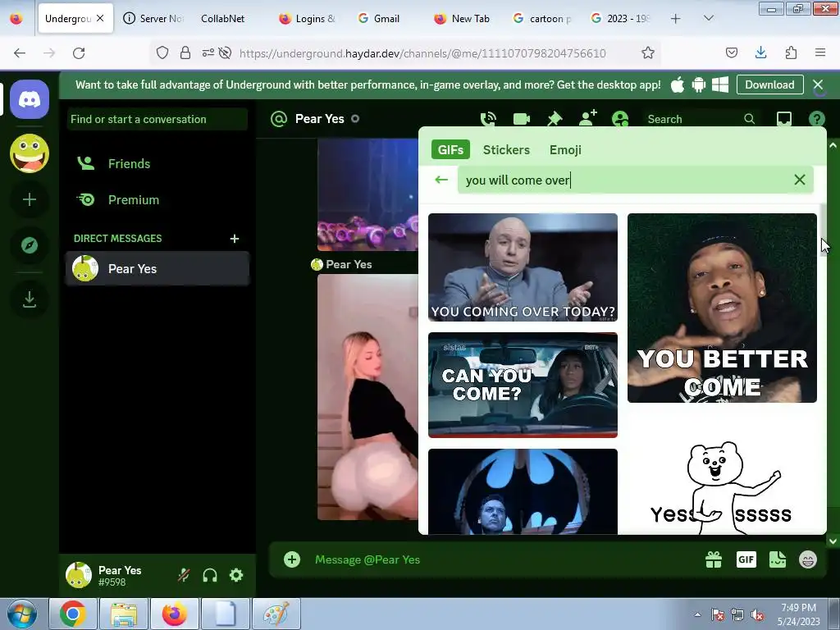Viewport: 840px width, 630px height.
Task: Open the smiley face server icon
Action: pyautogui.click(x=30, y=153)
